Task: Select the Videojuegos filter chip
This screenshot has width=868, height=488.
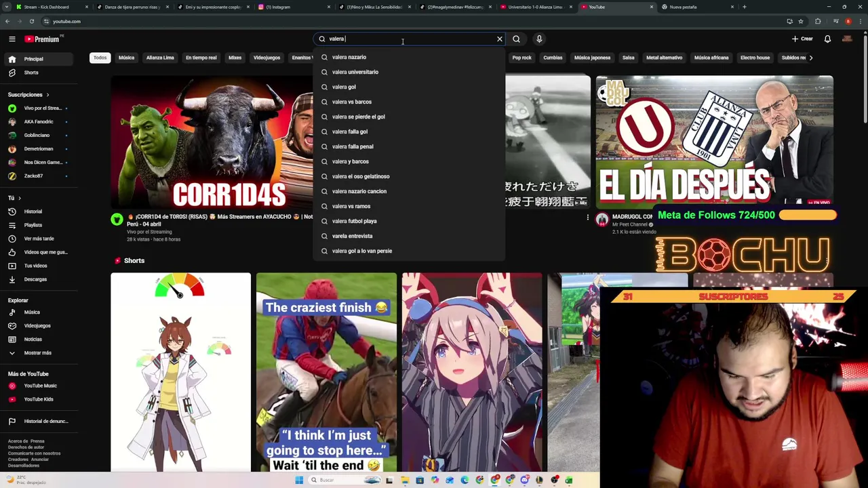Action: pyautogui.click(x=267, y=58)
